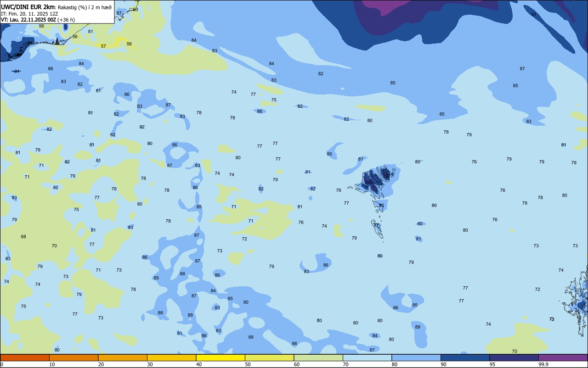Select the 80–90 medium blue legend swatch
Viewport: 588px width, 368px height.
tap(416, 357)
